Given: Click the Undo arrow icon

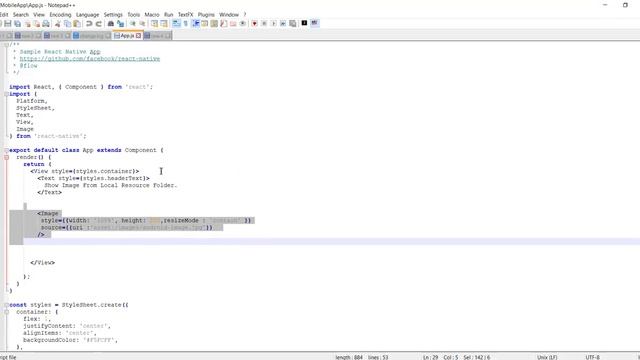Looking at the screenshot, I should (x=89, y=24).
